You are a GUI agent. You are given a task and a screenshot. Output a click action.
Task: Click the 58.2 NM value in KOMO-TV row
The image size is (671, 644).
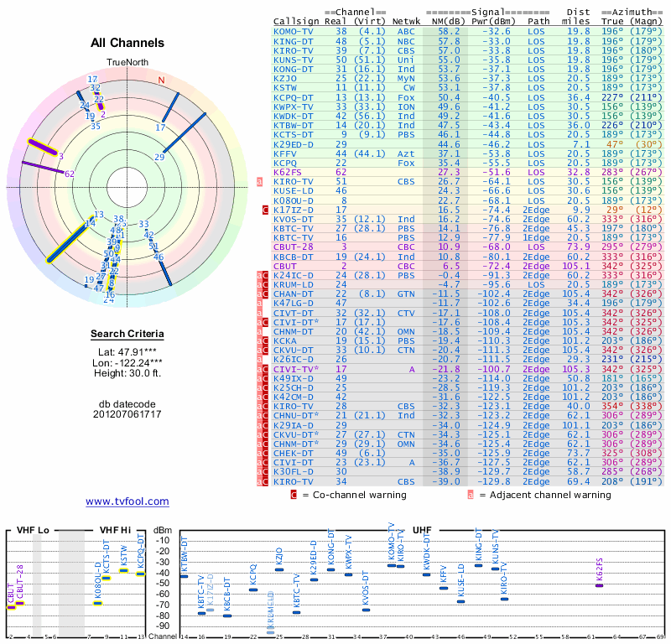click(449, 31)
